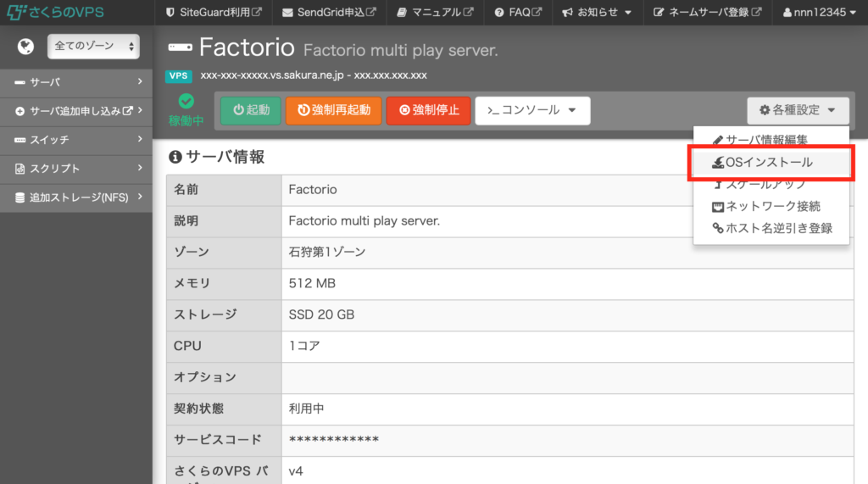The height and width of the screenshot is (484, 868).
Task: Click the info icon next to サーバ情報
Action: [175, 158]
